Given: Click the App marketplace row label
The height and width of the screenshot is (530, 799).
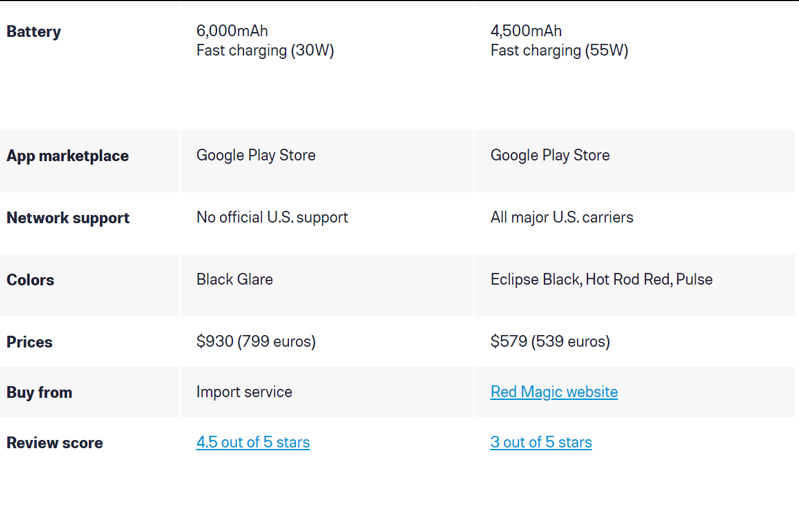Looking at the screenshot, I should point(68,156).
